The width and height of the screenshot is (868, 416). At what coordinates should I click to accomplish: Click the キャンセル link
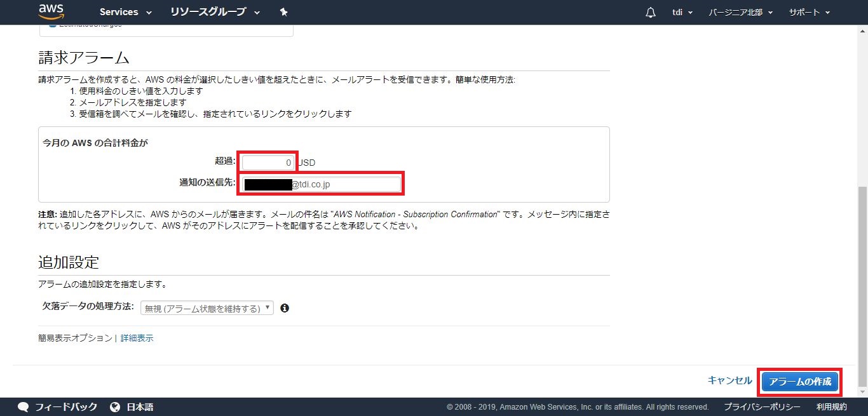point(729,380)
